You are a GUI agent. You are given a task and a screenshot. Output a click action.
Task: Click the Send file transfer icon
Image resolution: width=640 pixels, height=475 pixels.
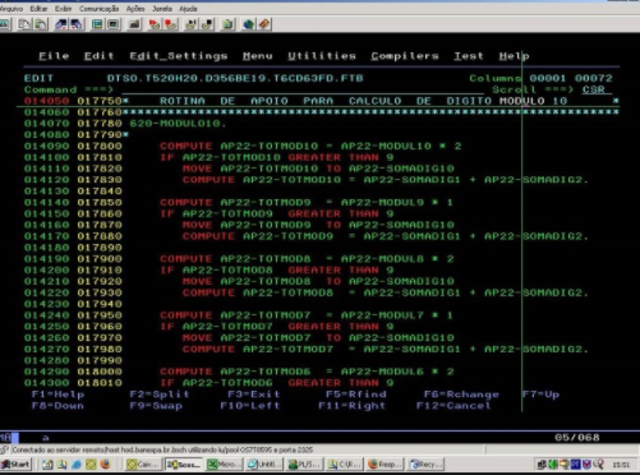pos(61,24)
